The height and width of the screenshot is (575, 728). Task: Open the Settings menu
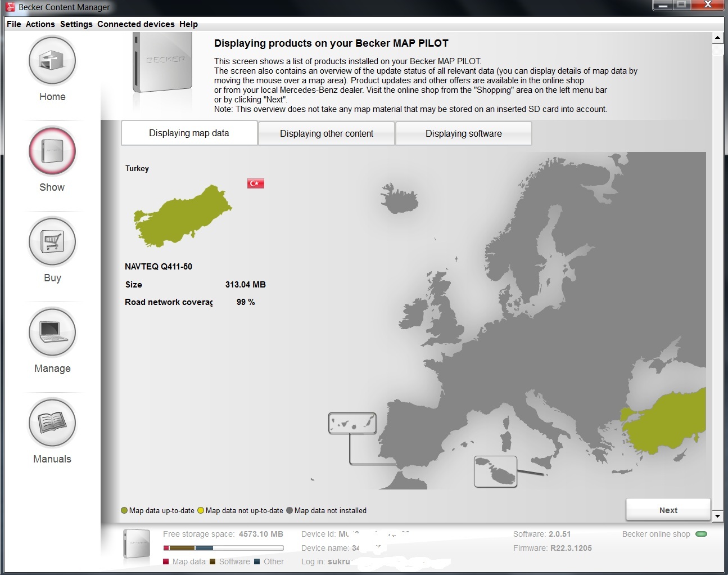[x=76, y=24]
